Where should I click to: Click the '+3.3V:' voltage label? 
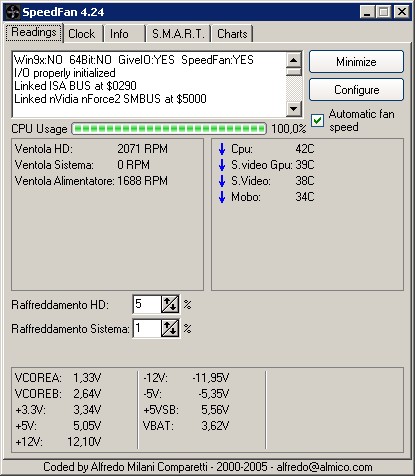click(x=30, y=410)
